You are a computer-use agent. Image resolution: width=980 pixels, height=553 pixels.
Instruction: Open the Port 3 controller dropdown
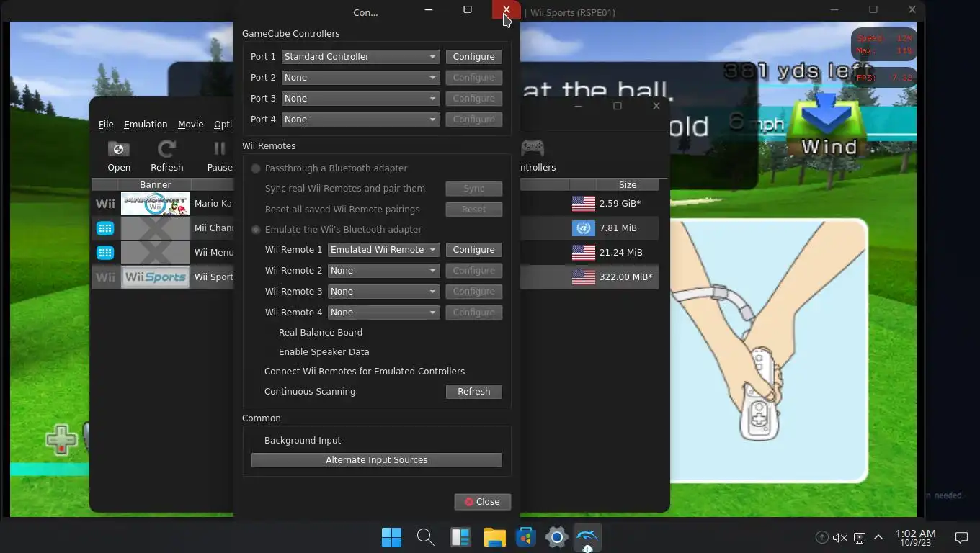point(361,99)
